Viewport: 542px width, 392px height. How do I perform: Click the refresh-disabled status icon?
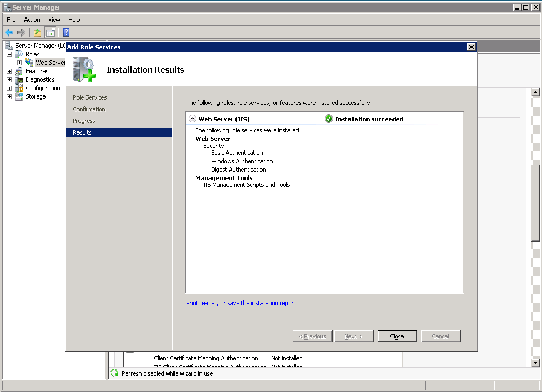115,373
